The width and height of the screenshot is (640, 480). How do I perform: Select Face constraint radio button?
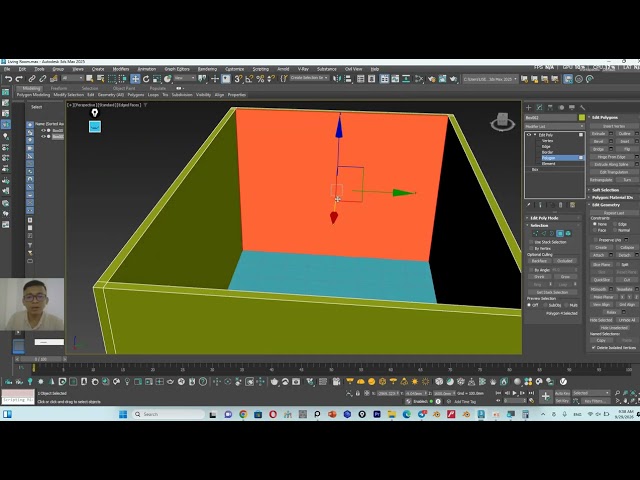(595, 230)
